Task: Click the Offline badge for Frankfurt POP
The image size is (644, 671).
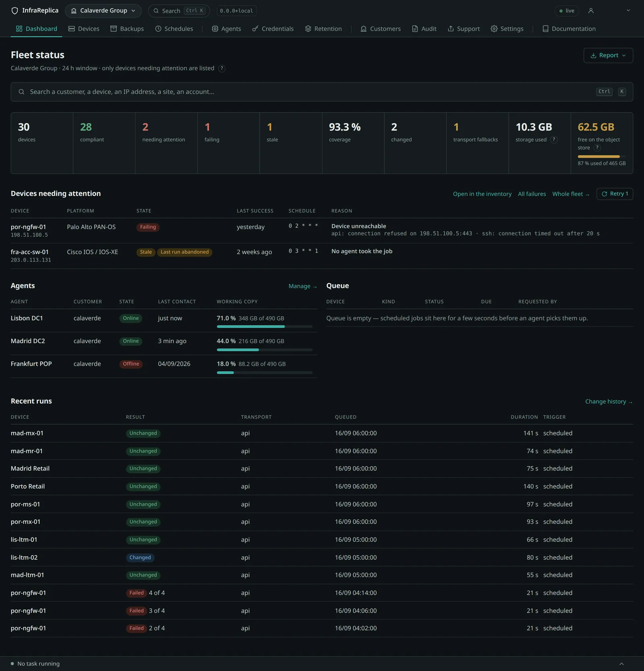Action: point(131,364)
